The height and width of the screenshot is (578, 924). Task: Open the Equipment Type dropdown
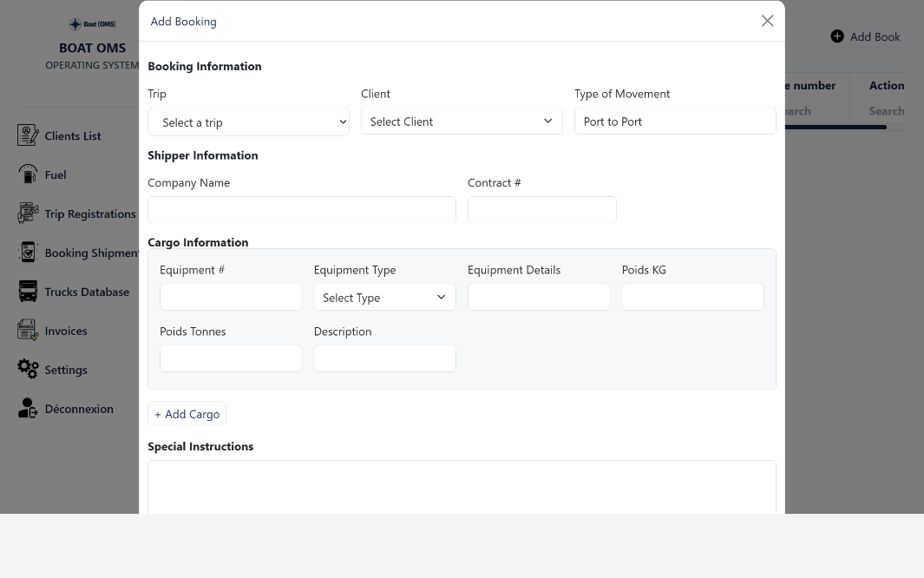384,298
